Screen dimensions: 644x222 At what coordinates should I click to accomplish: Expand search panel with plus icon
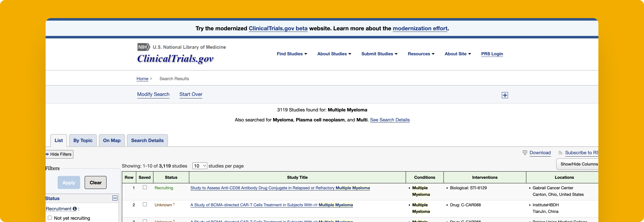point(505,95)
